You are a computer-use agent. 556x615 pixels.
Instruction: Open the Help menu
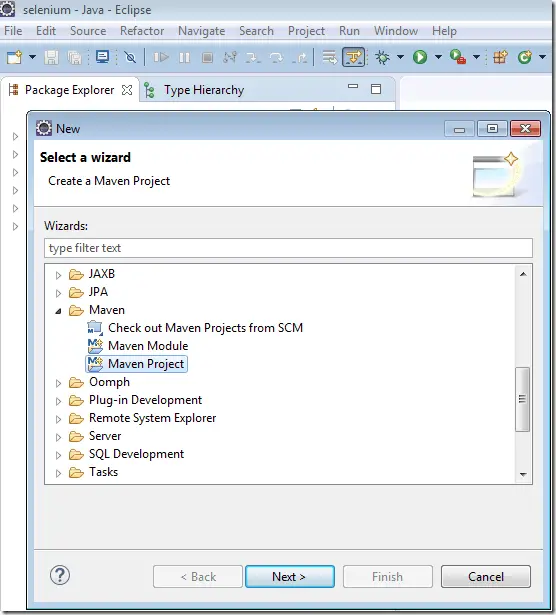point(444,31)
